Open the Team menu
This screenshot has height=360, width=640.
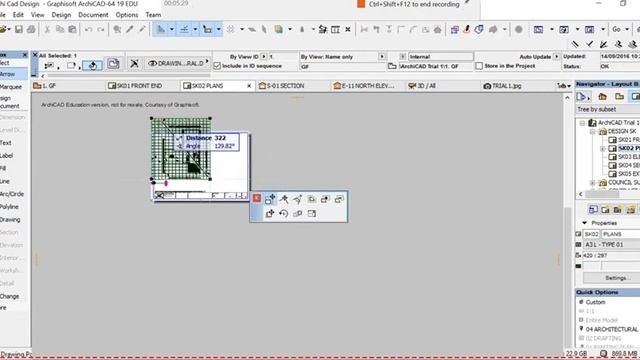153,15
